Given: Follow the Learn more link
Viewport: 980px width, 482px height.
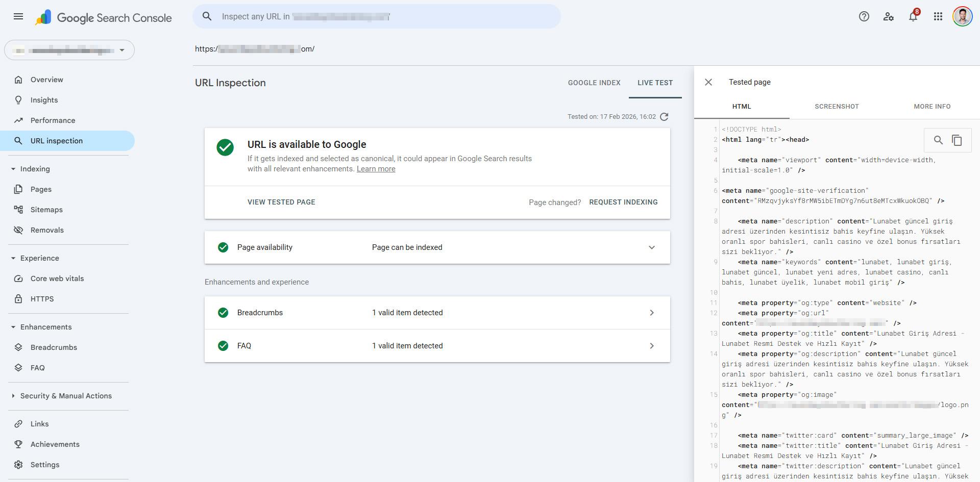Looking at the screenshot, I should [376, 169].
